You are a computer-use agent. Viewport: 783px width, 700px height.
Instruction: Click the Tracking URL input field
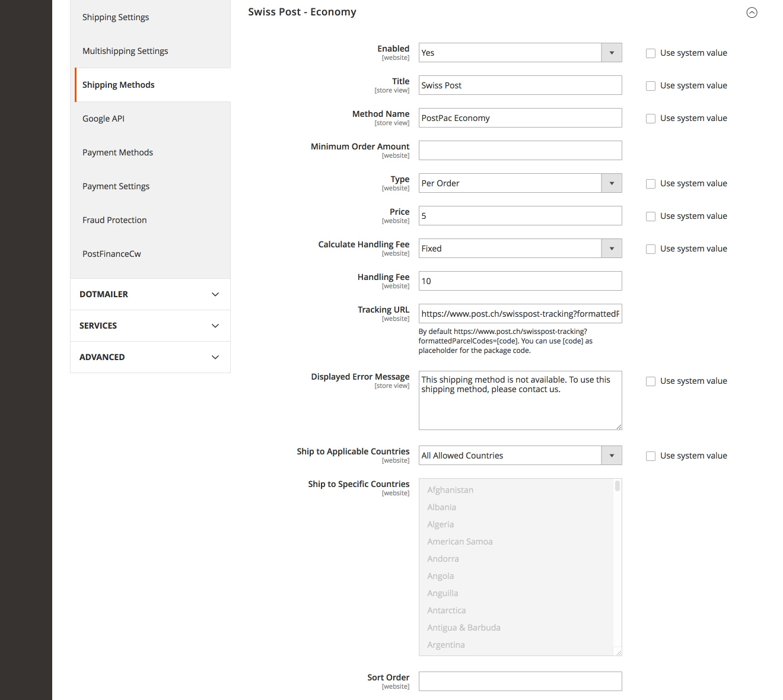pyautogui.click(x=520, y=314)
